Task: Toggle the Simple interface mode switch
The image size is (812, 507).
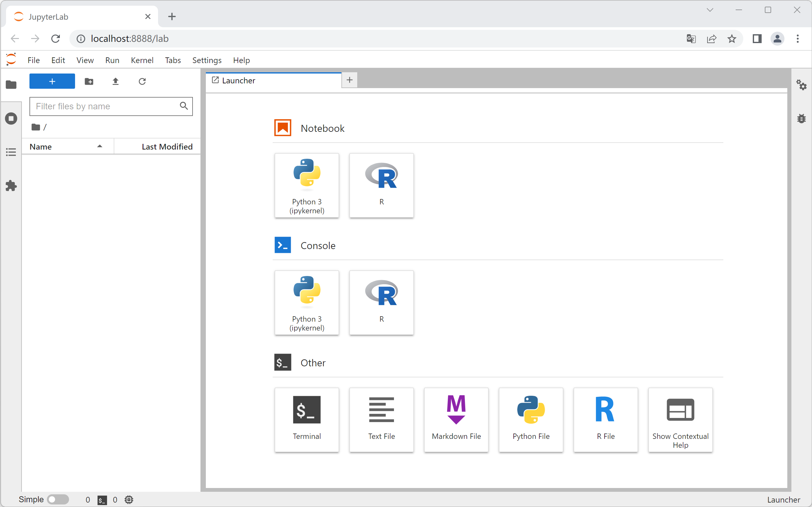Action: pos(58,499)
